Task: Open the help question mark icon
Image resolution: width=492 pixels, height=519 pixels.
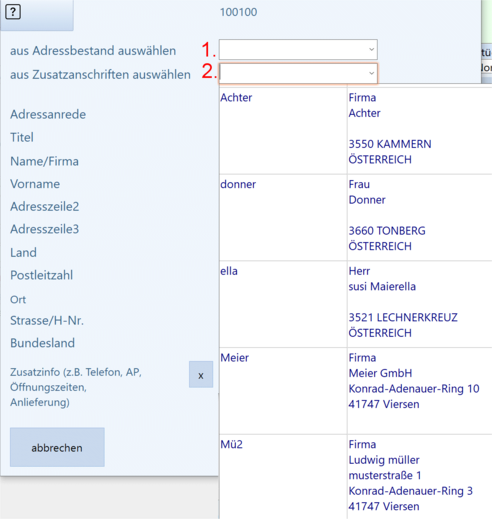Action: tap(13, 12)
